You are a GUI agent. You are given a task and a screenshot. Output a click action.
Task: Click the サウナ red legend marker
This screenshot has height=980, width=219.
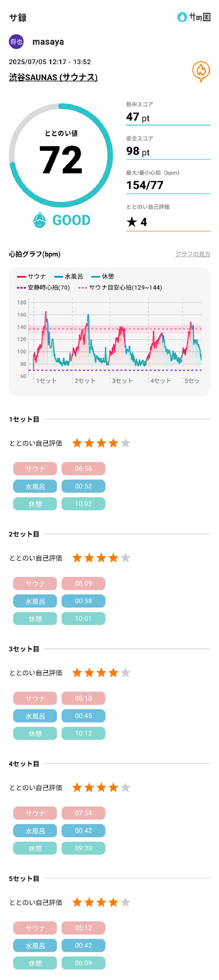[21, 277]
